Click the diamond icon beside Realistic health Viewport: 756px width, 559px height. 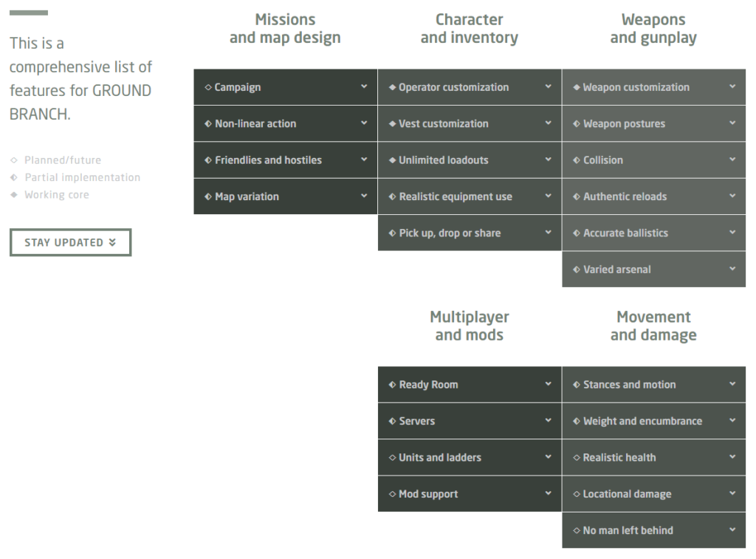pos(577,458)
